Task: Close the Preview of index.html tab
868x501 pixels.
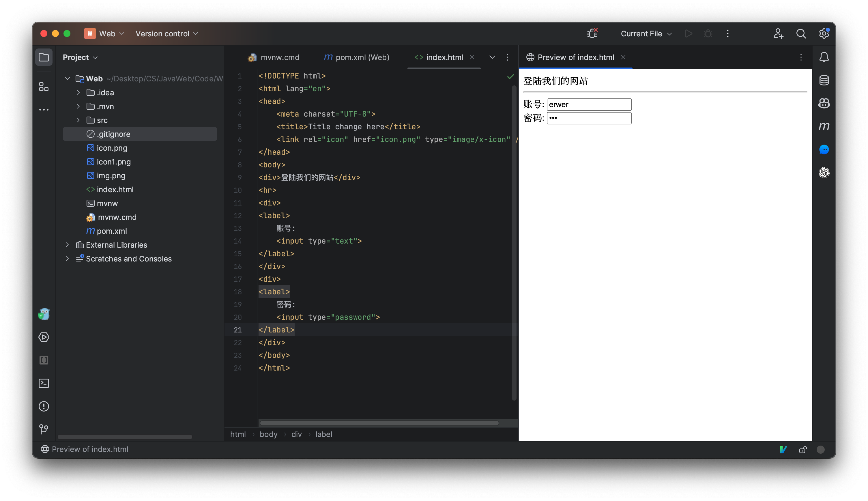Action: tap(623, 57)
